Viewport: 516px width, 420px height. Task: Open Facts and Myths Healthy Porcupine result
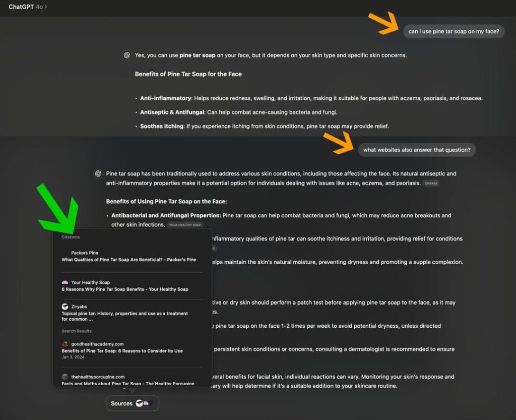point(128,384)
